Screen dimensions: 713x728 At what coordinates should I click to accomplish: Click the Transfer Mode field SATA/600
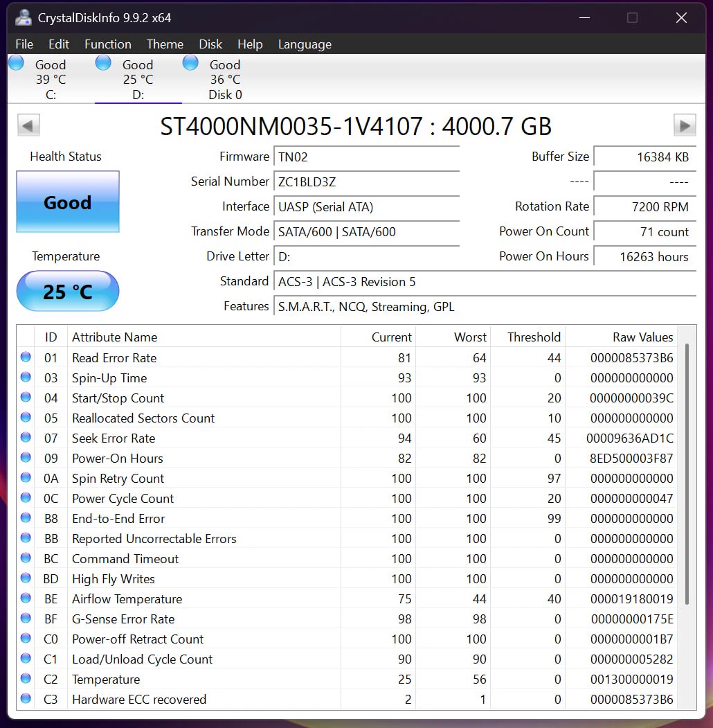coord(366,231)
